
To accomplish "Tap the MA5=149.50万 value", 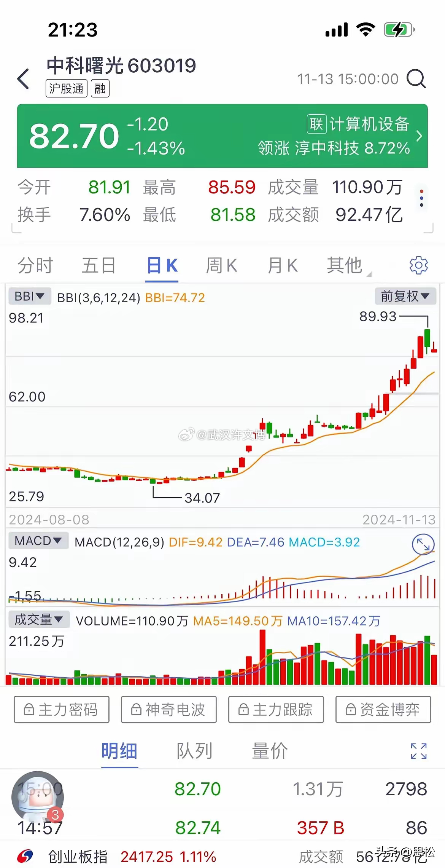I will click(238, 621).
